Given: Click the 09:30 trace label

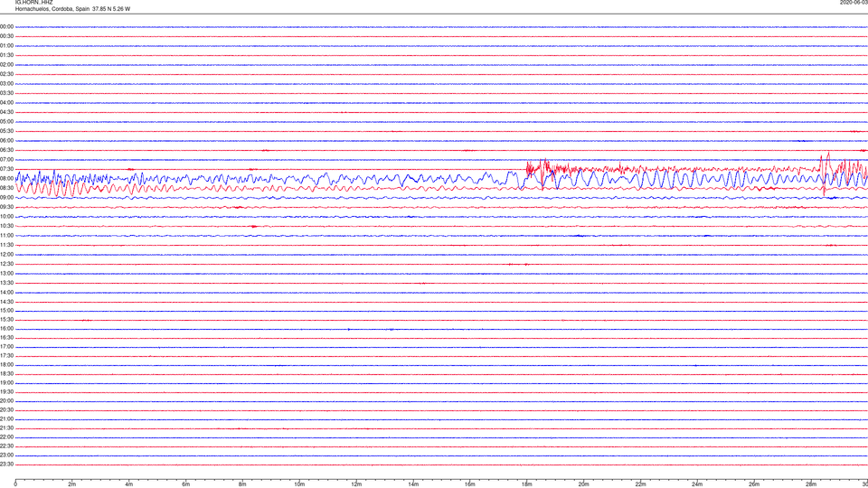Looking at the screenshot, I should click(x=6, y=207).
